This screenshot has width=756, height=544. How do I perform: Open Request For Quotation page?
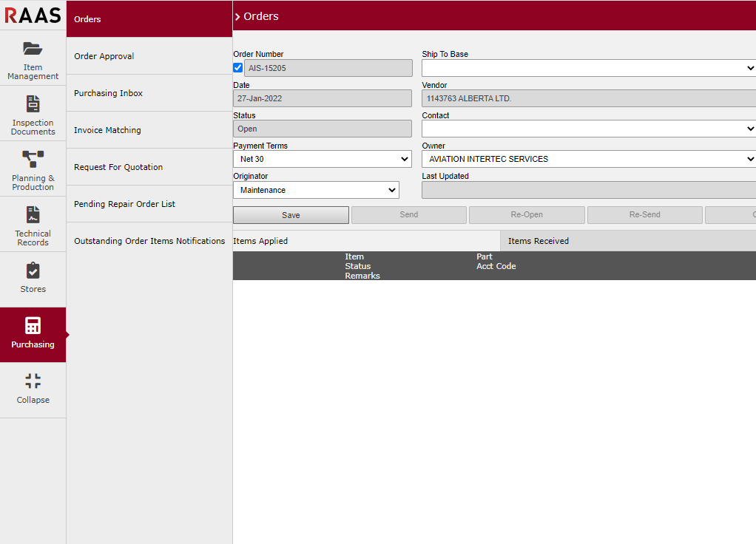click(118, 167)
